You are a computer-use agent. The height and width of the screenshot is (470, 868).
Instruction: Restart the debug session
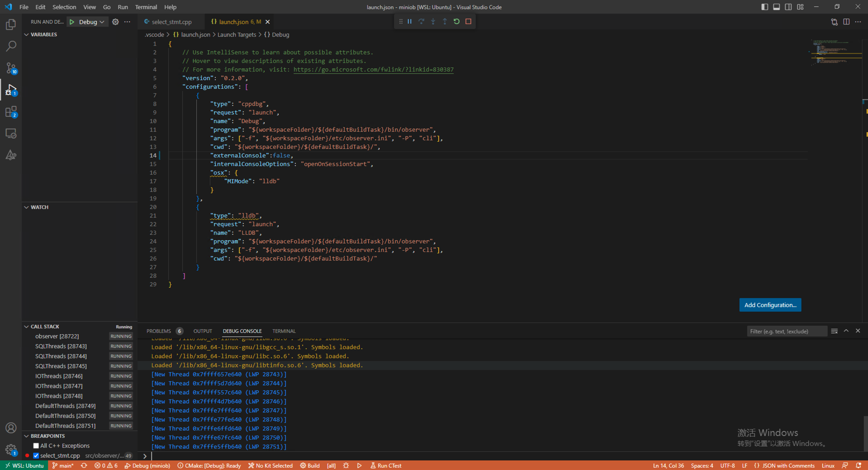456,21
